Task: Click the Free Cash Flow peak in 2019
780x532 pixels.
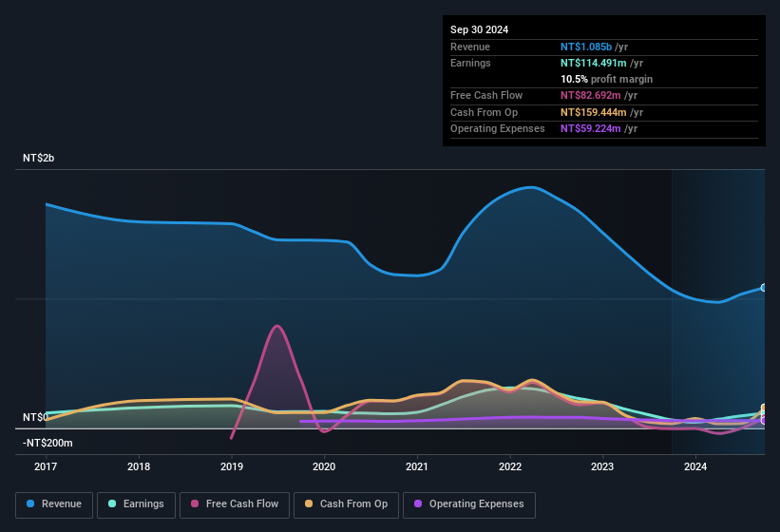Action: [277, 326]
